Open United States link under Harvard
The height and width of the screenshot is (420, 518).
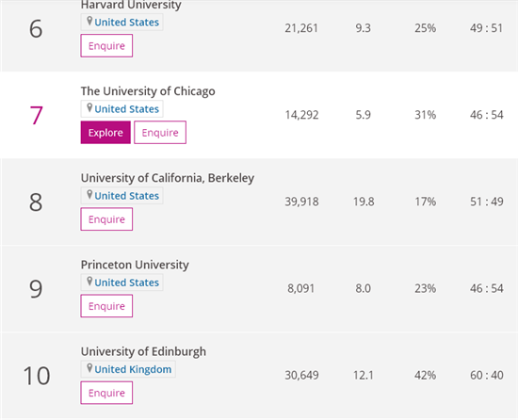tap(127, 22)
